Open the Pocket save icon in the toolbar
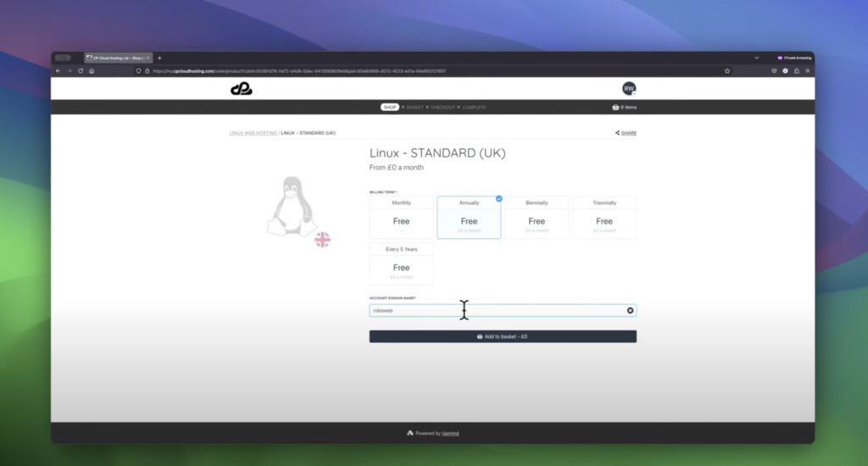Screen dimensions: 868x466 pyautogui.click(x=774, y=71)
